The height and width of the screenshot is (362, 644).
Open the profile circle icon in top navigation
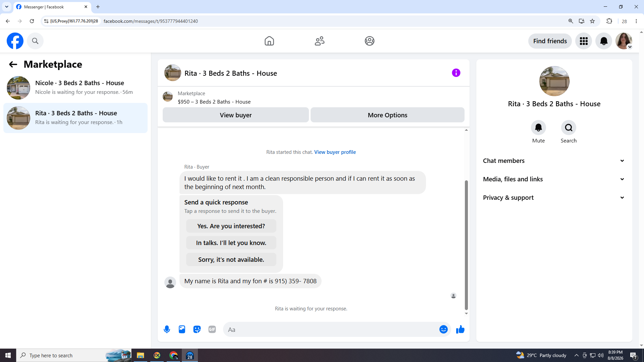369,41
